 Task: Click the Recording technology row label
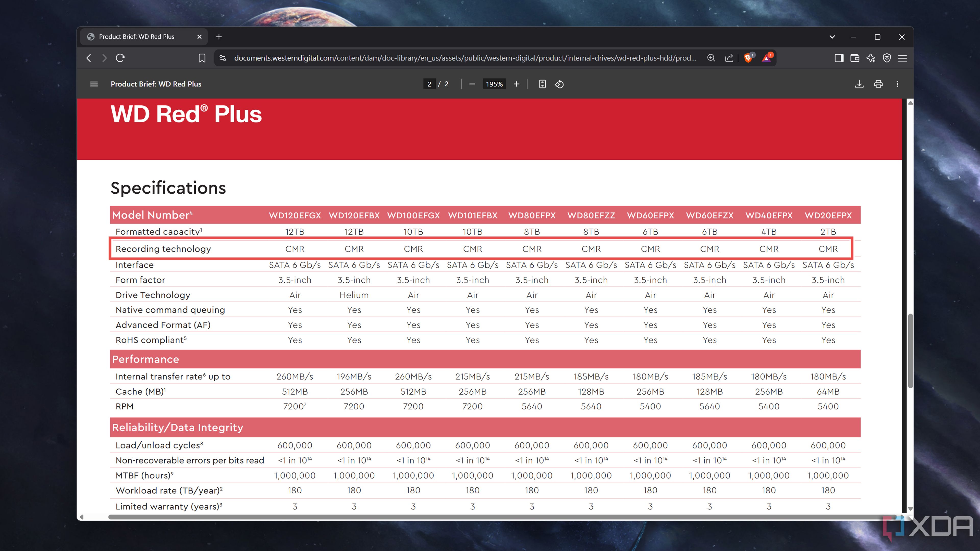coord(163,249)
